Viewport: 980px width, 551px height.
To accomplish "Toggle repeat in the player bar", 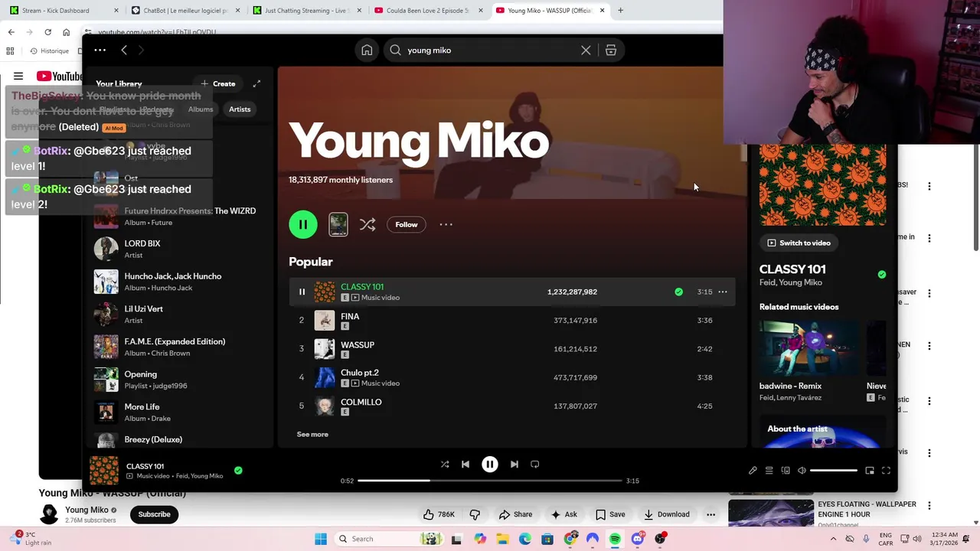I will tap(535, 465).
